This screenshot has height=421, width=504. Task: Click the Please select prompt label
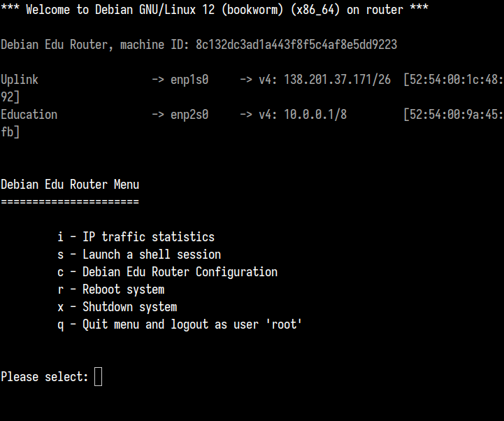(45, 377)
